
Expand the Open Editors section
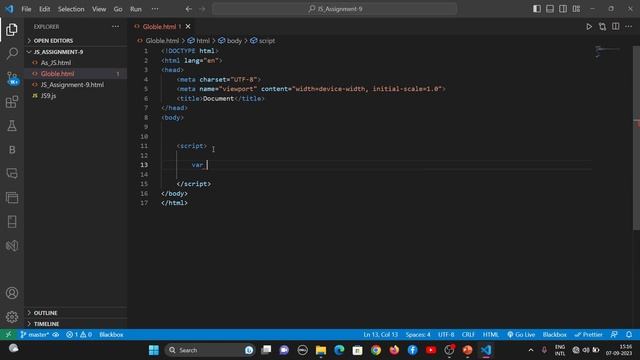click(76, 40)
